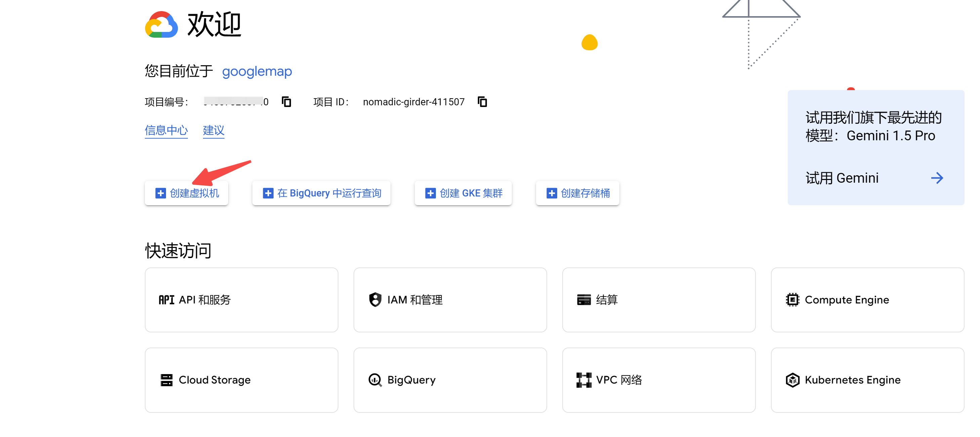Open API 和服务 quick access card

[241, 300]
